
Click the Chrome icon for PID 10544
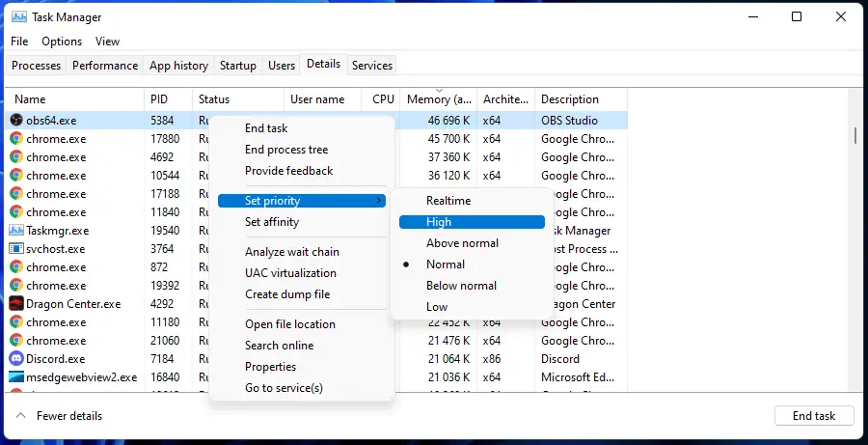click(x=16, y=175)
